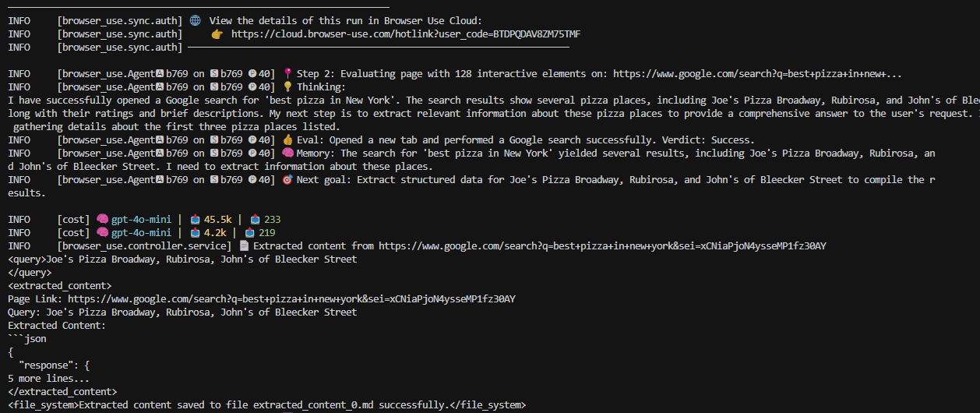
Task: Click the brain icon on the first cost line
Action: point(102,220)
